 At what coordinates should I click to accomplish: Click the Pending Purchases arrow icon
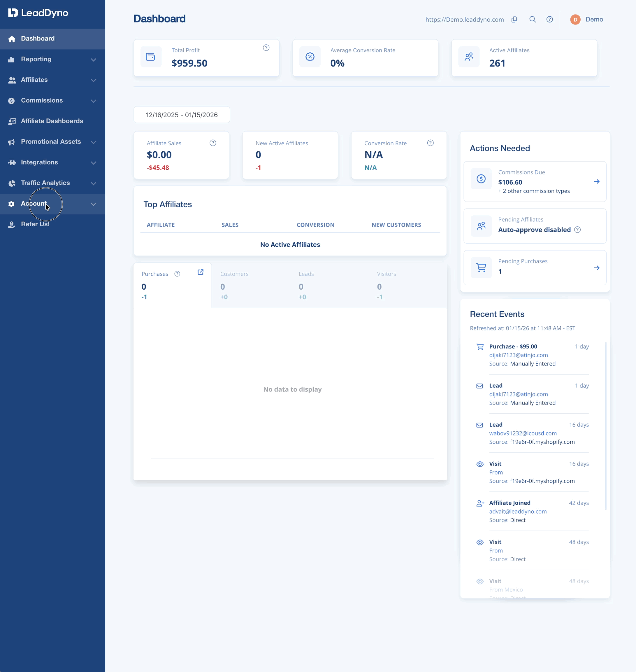tap(597, 268)
